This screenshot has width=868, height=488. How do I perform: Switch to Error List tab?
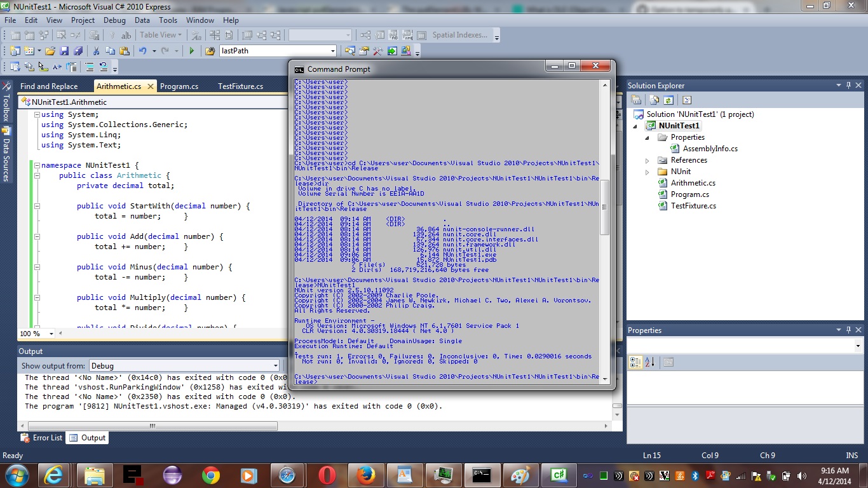pos(42,438)
